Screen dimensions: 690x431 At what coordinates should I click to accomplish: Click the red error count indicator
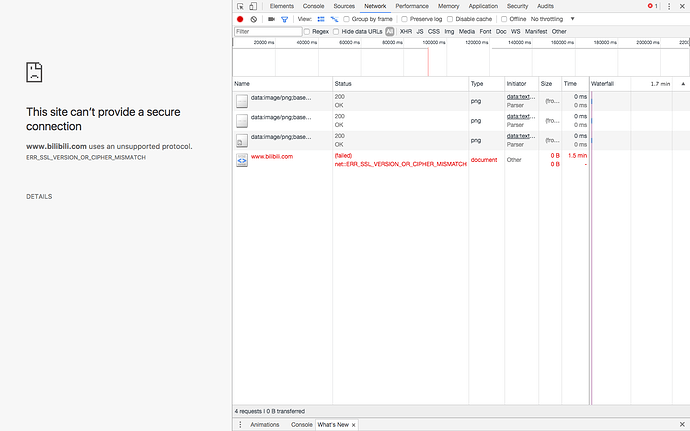653,6
